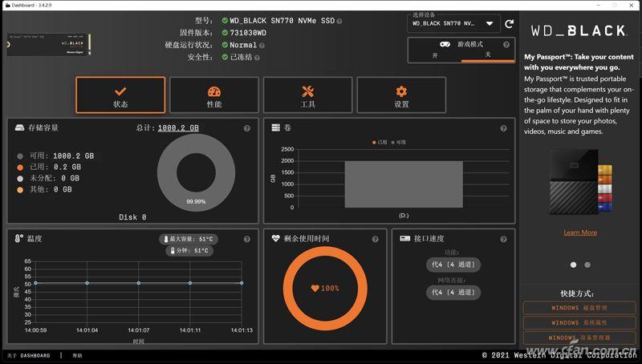Select the second carousel dot indicator
The image size is (642, 364).
[587, 265]
